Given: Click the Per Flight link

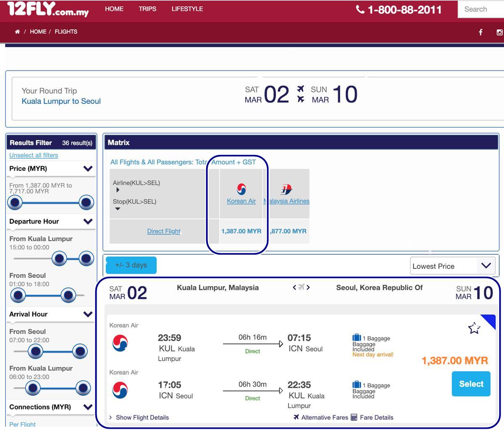Looking at the screenshot, I should coord(22,425).
